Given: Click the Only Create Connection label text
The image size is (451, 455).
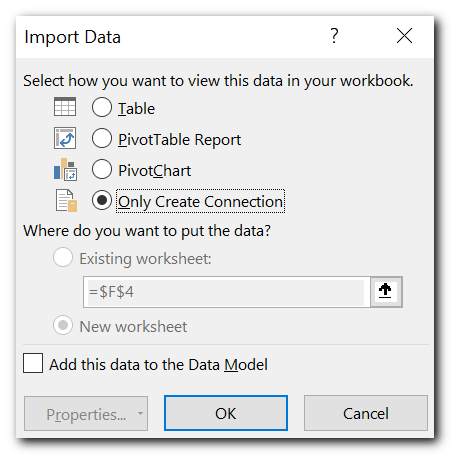Looking at the screenshot, I should pyautogui.click(x=200, y=202).
